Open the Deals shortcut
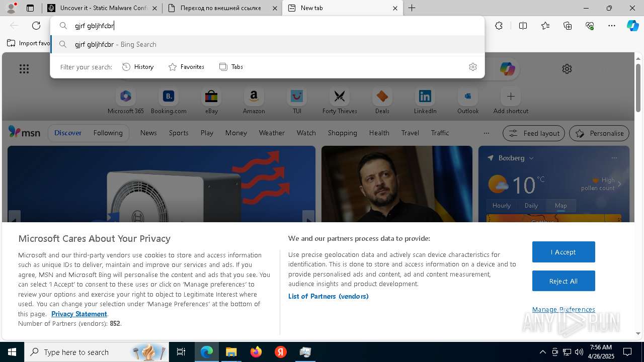The width and height of the screenshot is (644, 362). coord(382,101)
